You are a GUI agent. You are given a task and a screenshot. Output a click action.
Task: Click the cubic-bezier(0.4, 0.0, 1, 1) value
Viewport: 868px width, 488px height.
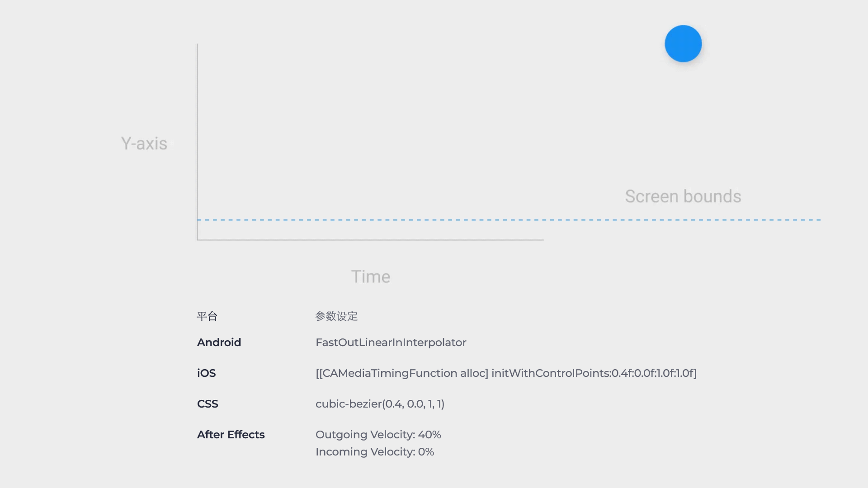coord(380,404)
